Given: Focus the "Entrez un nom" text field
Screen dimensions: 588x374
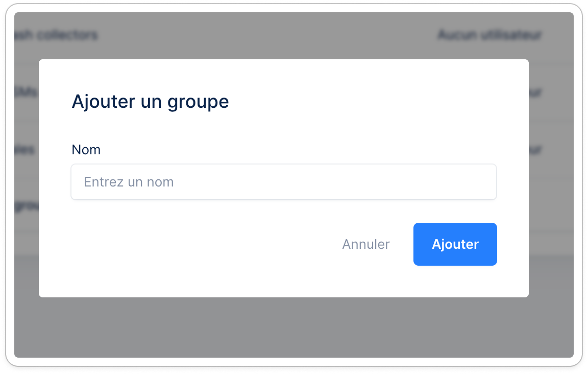Looking at the screenshot, I should coord(284,182).
